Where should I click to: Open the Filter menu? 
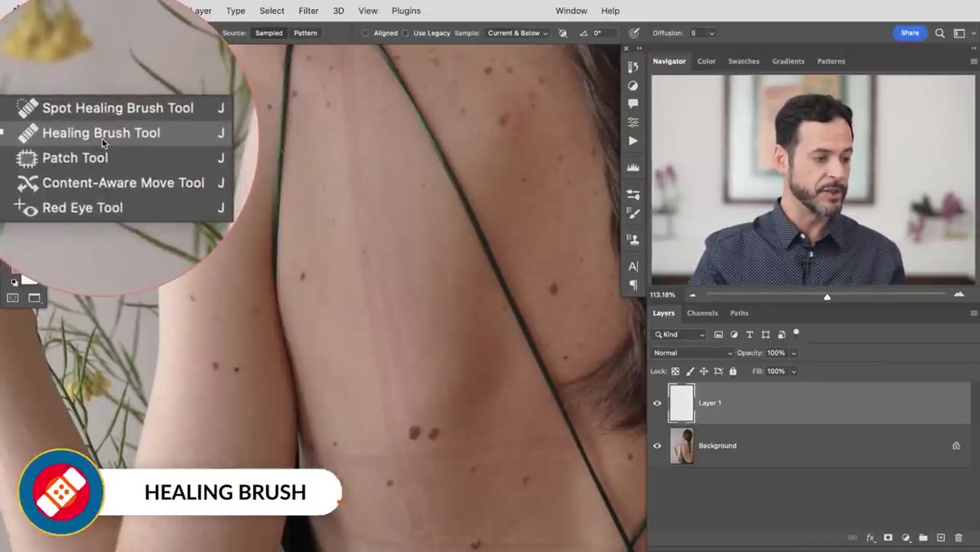pyautogui.click(x=309, y=11)
